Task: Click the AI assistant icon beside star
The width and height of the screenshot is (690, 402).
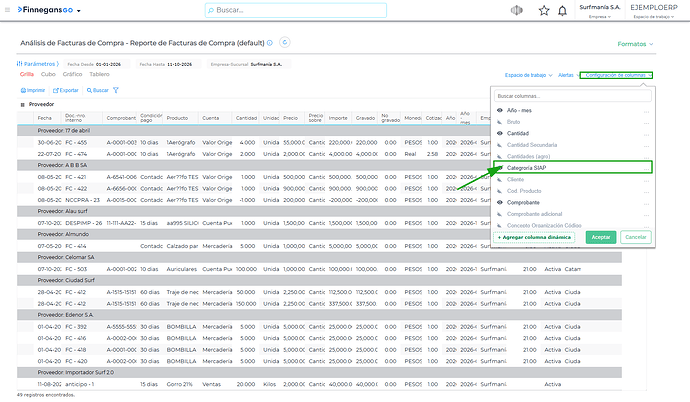Action: [517, 10]
